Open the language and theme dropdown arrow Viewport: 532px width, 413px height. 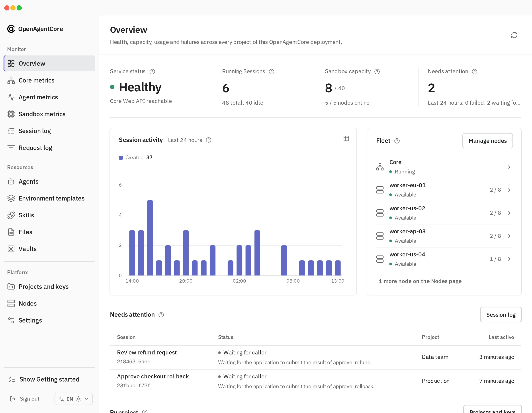tap(86, 399)
